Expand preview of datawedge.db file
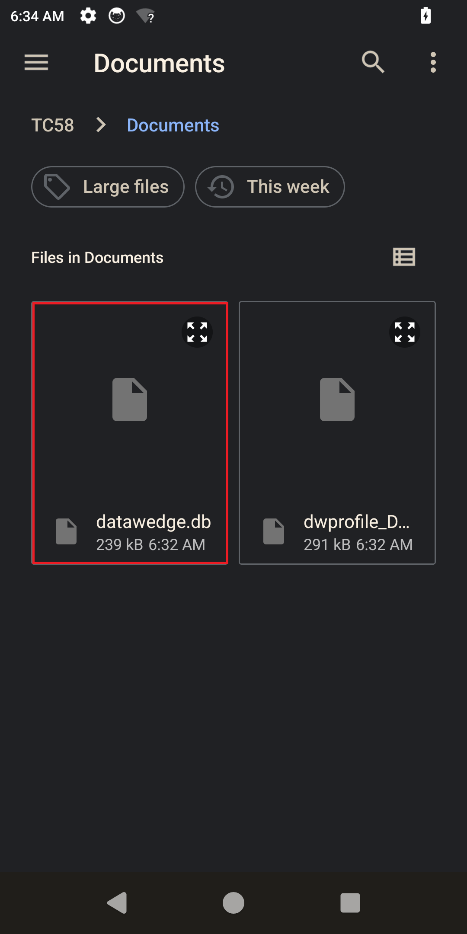This screenshot has height=934, width=467. 197,332
